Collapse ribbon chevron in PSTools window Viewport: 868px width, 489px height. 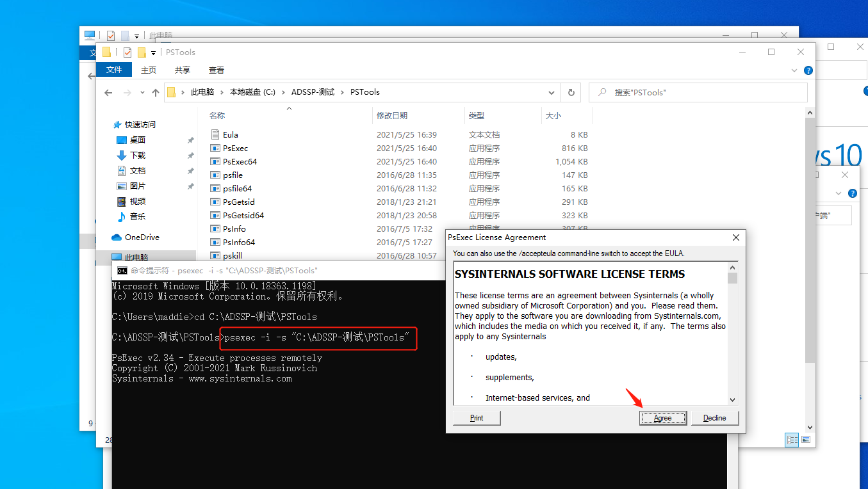coord(794,70)
